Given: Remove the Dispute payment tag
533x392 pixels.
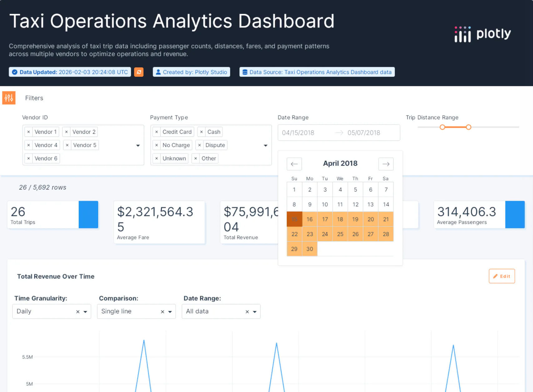Looking at the screenshot, I should 199,145.
